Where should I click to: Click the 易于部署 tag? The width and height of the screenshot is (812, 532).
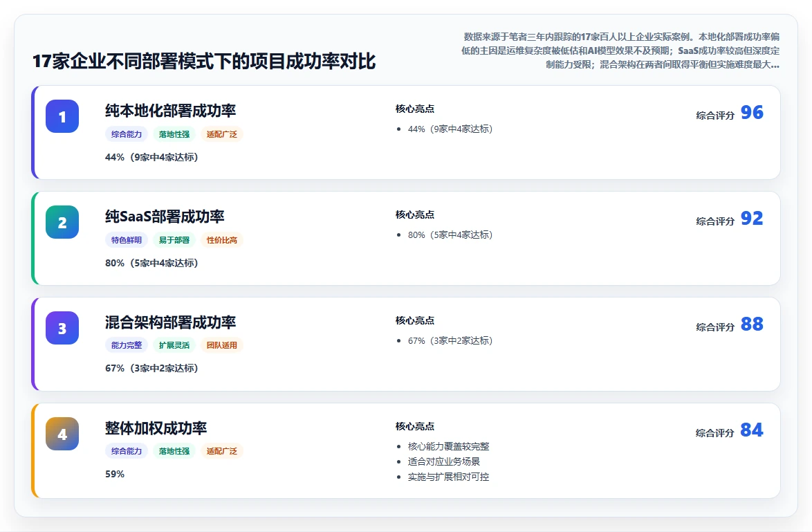[174, 240]
